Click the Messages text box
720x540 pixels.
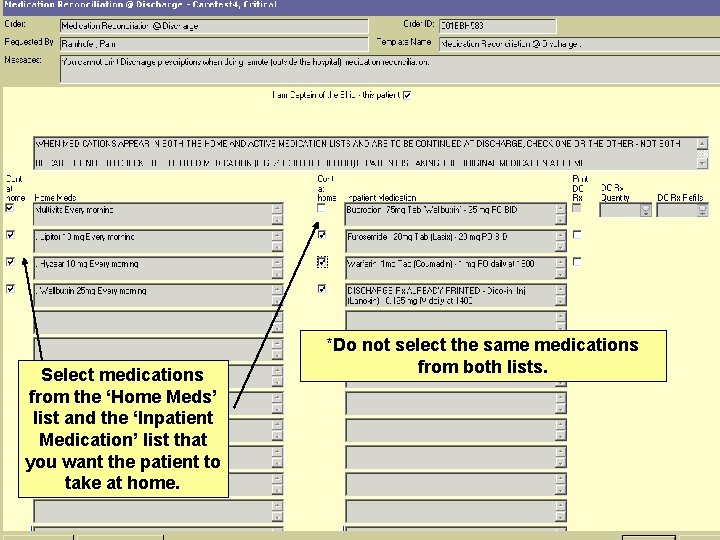pos(390,69)
